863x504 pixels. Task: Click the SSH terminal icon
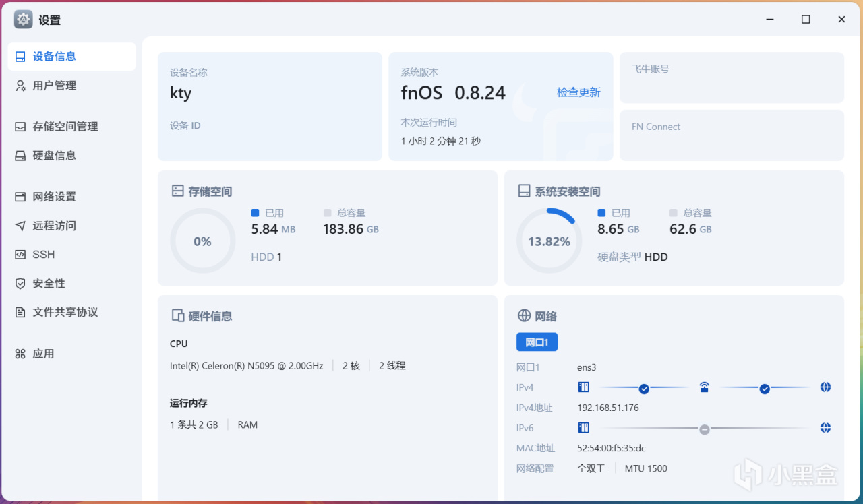[20, 255]
